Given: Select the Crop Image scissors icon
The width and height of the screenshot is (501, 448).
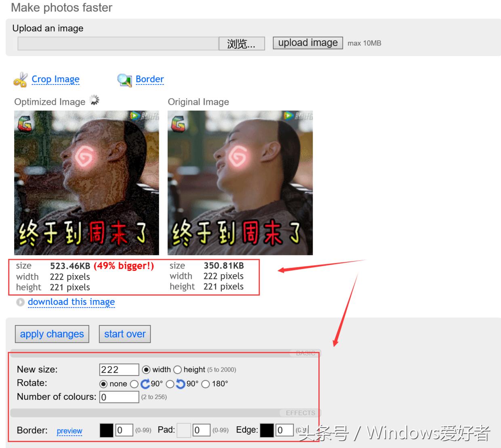Looking at the screenshot, I should click(21, 80).
